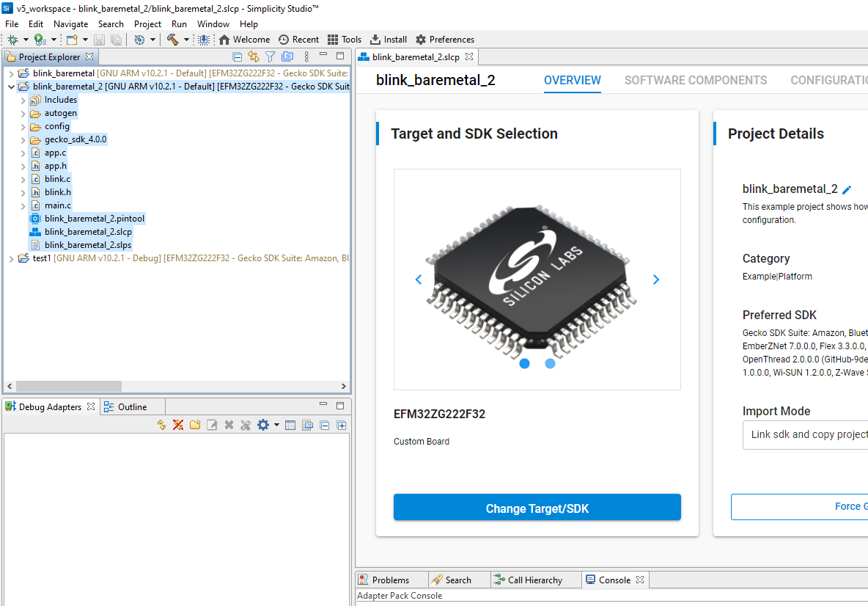
Task: Select the second carousel page dot
Action: coord(550,363)
